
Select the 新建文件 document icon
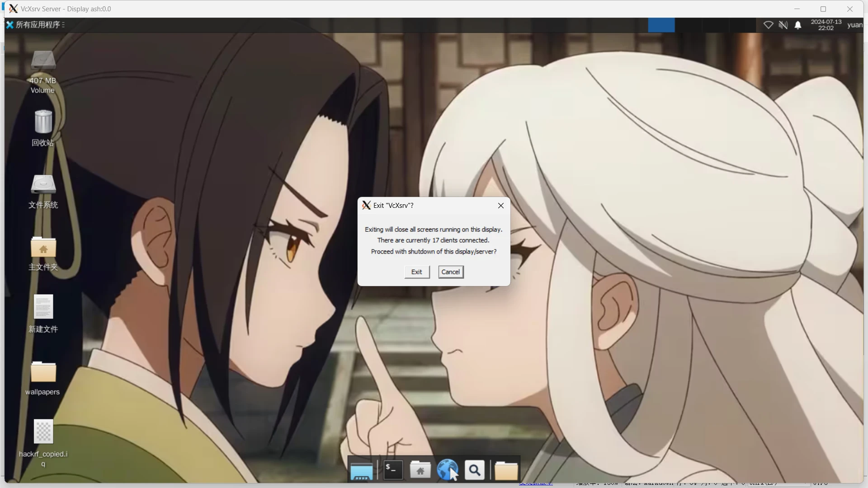coord(43,307)
